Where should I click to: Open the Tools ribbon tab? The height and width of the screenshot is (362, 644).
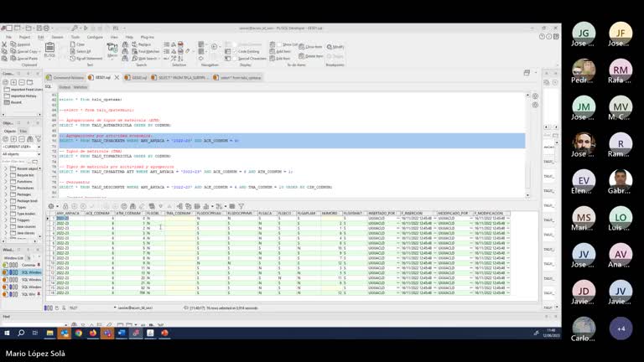(75, 37)
